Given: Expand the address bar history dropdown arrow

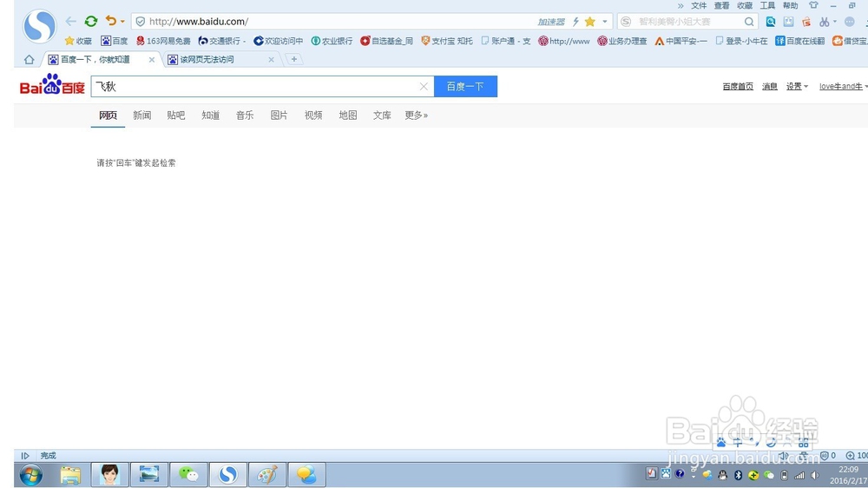Looking at the screenshot, I should [x=604, y=22].
